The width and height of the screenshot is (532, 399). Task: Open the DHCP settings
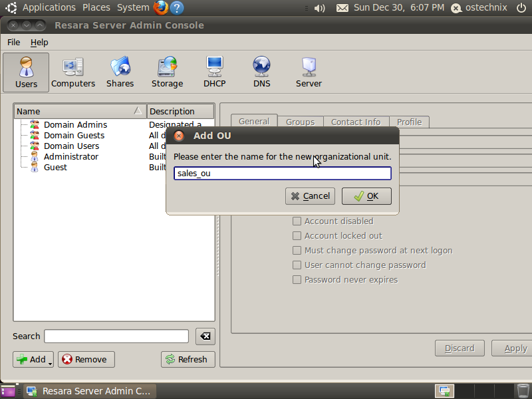pyautogui.click(x=214, y=72)
